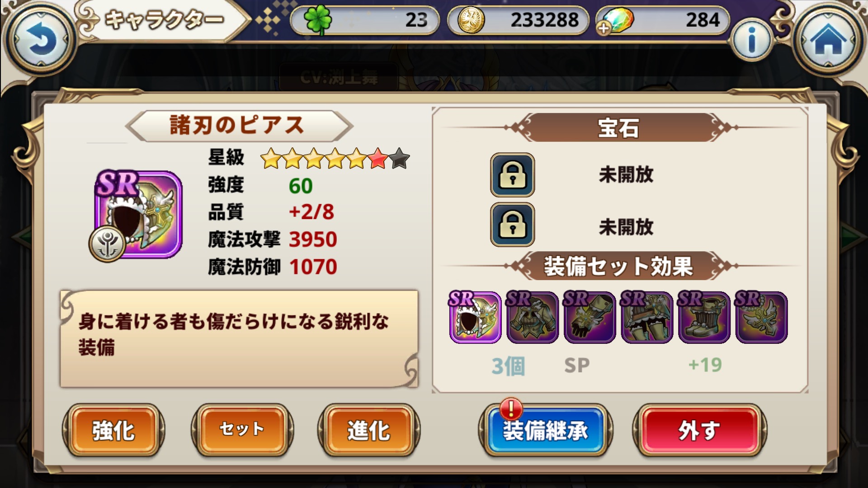Select the first locked gem slot

(512, 175)
